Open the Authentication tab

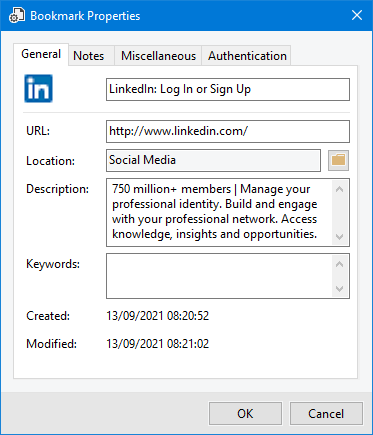click(247, 56)
